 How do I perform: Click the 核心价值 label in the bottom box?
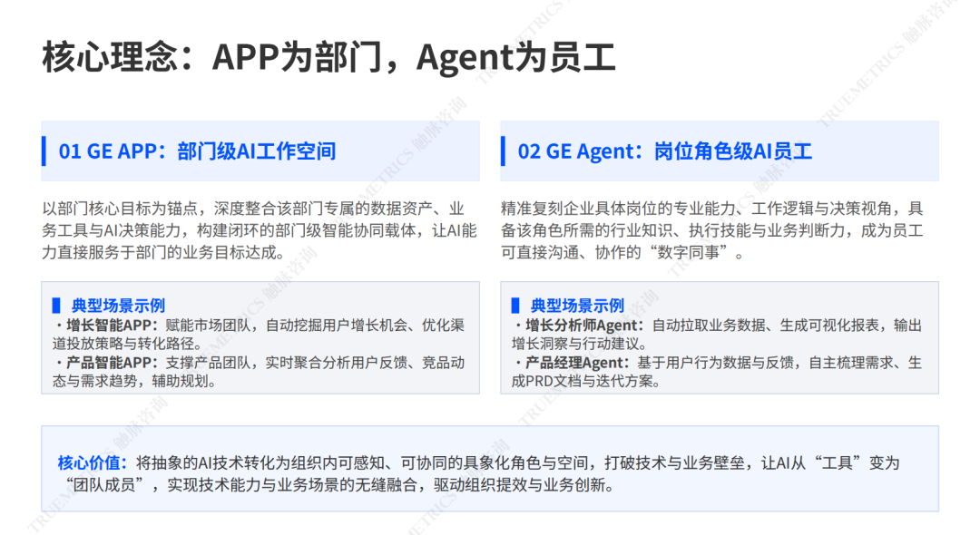coord(93,462)
